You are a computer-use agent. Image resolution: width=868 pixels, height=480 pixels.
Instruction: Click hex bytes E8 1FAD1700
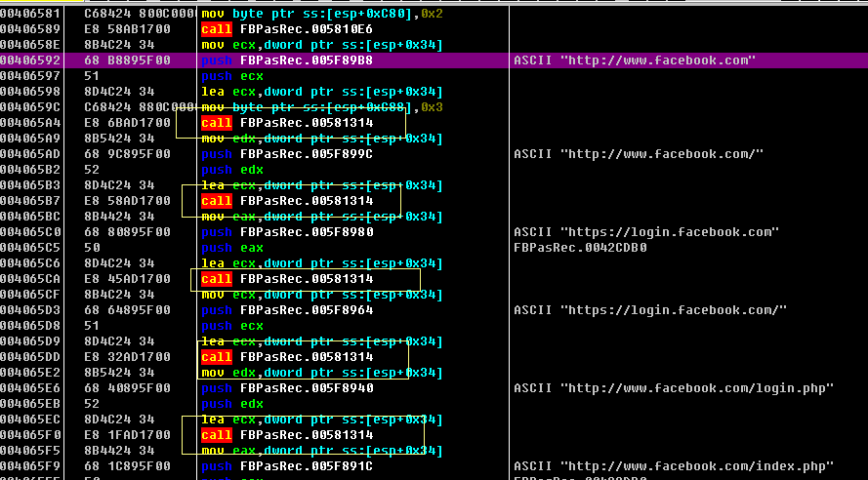click(x=127, y=435)
